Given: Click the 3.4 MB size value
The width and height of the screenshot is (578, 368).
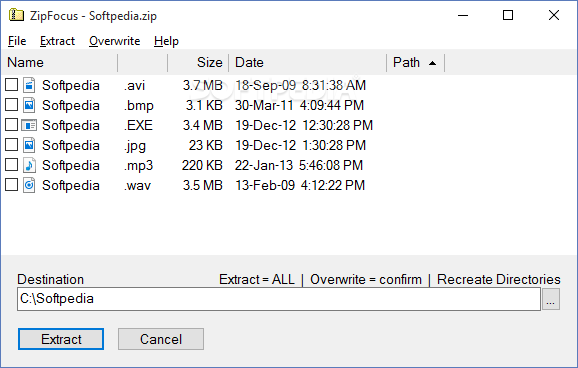Looking at the screenshot, I should pyautogui.click(x=203, y=125).
